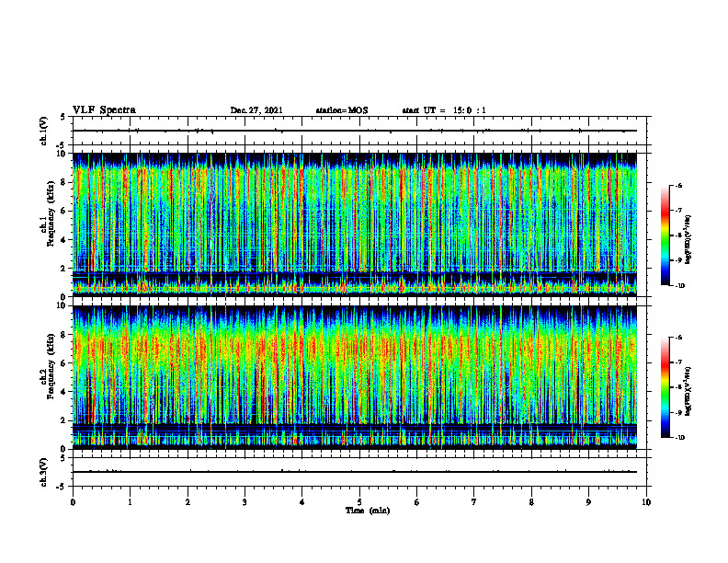Click inside the ch.2 spectrogram panel

click(x=355, y=377)
